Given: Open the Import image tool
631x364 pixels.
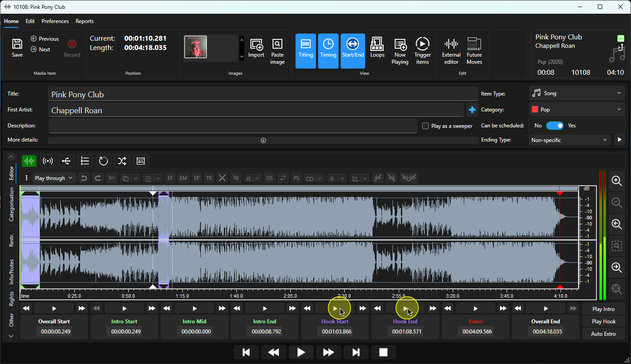Looking at the screenshot, I should click(256, 48).
